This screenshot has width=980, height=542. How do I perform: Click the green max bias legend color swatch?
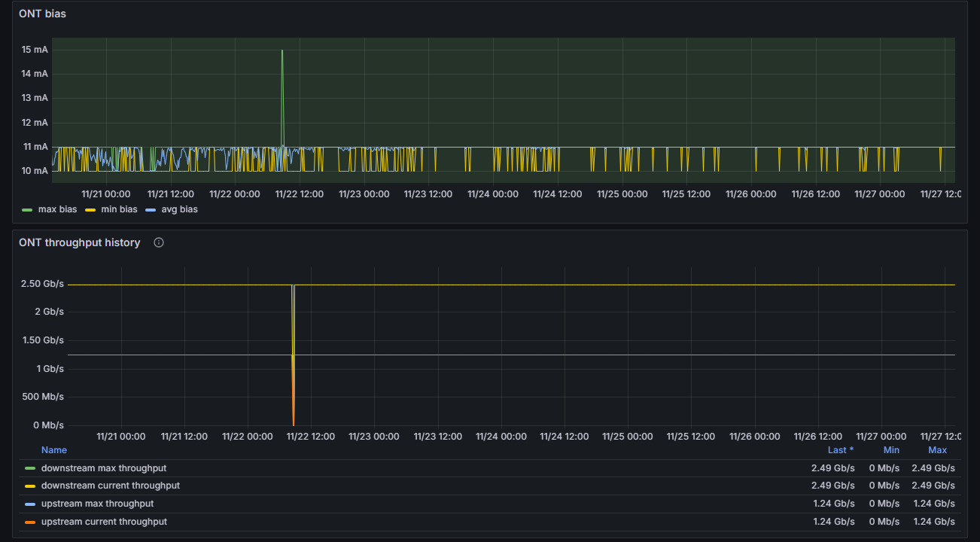(x=28, y=209)
